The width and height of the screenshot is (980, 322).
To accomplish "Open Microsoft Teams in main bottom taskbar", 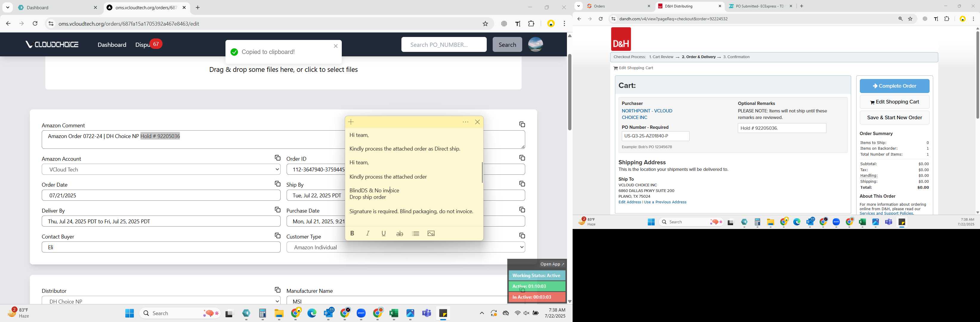I will [x=426, y=313].
